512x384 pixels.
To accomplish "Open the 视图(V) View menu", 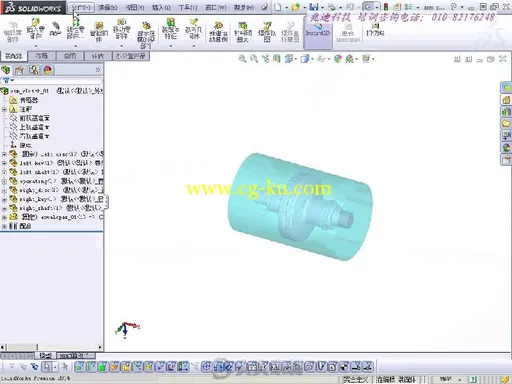I will click(x=135, y=7).
